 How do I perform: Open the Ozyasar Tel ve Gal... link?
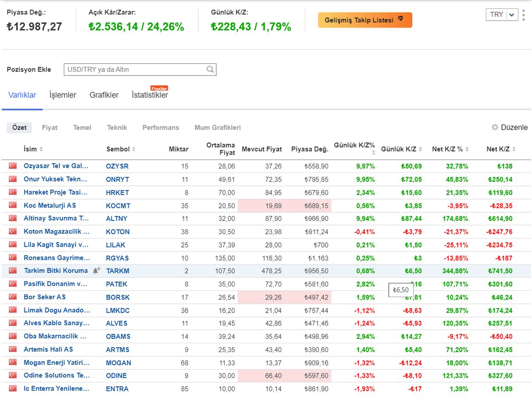56,166
